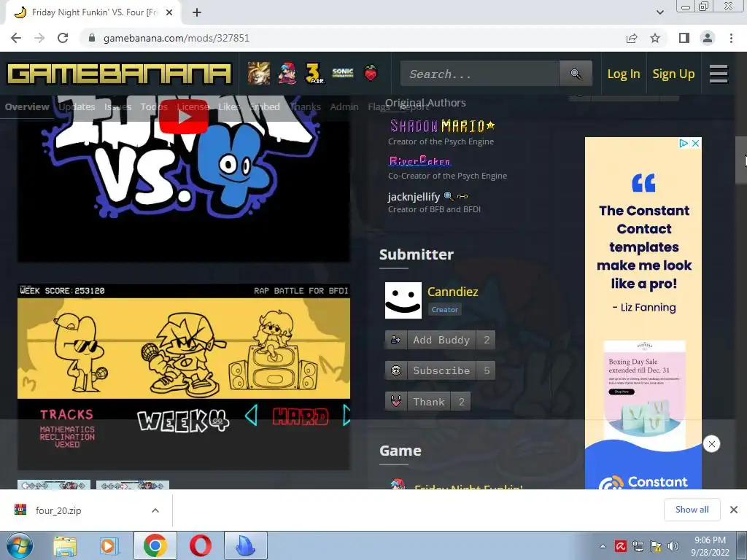Screen dimensions: 747x560
Task: Expand the four_20.zip download options
Action: [155, 510]
